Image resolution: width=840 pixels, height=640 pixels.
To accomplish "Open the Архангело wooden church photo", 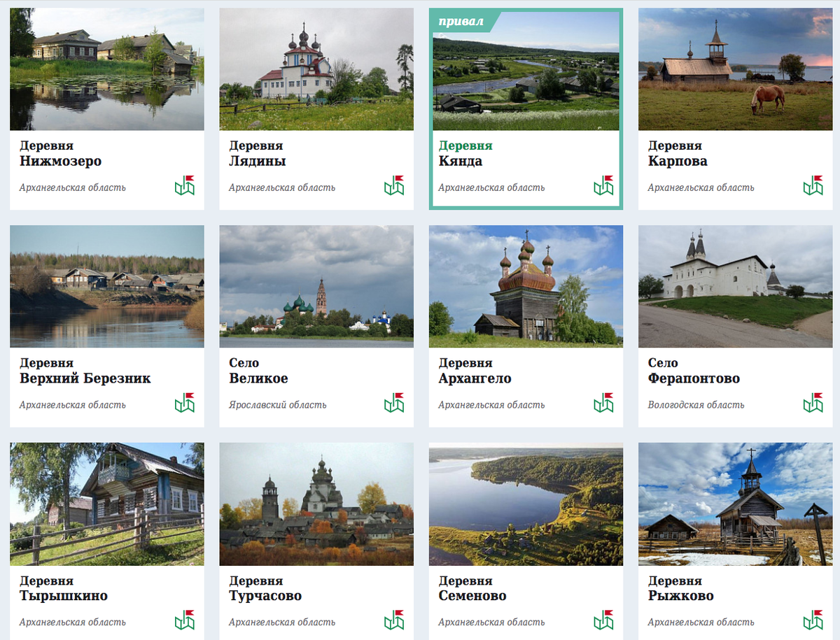I will (x=526, y=287).
